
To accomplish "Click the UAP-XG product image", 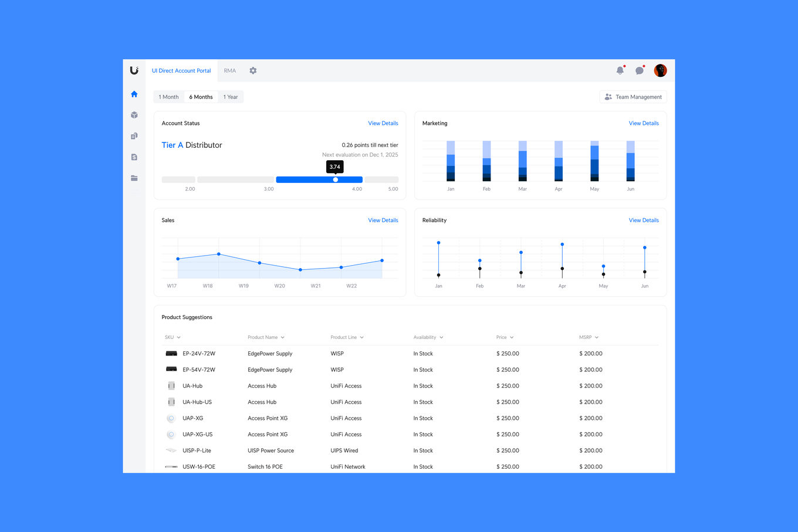I will 171,418.
